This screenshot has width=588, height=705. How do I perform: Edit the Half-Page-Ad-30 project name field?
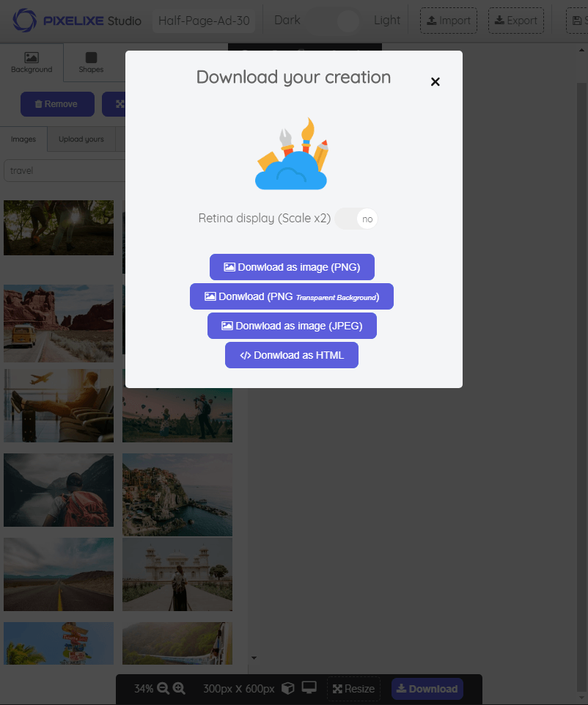tap(204, 21)
